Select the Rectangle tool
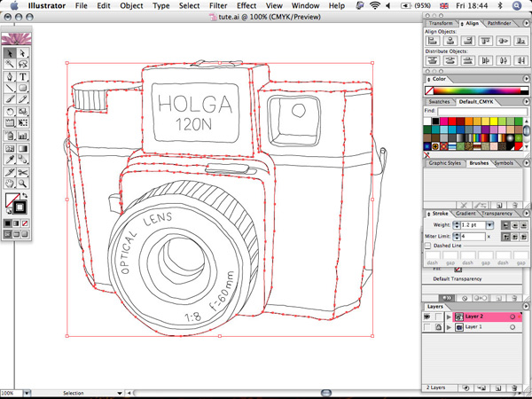 [x=22, y=88]
